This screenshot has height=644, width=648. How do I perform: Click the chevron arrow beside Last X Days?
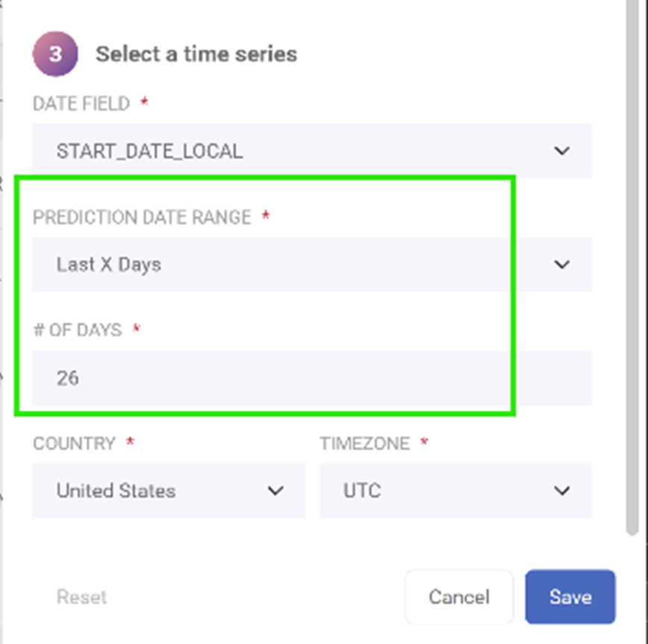coord(562,264)
